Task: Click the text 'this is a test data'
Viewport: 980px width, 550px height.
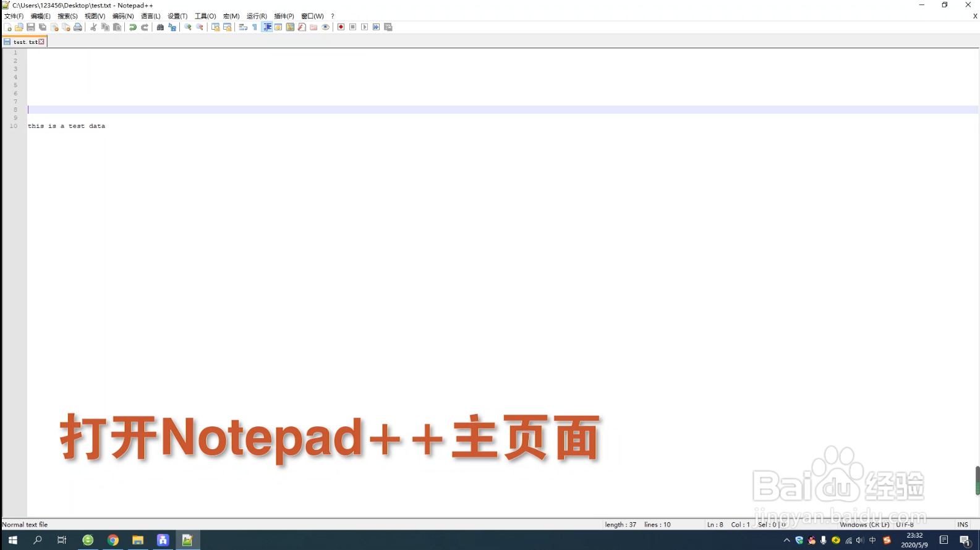Action: [66, 126]
